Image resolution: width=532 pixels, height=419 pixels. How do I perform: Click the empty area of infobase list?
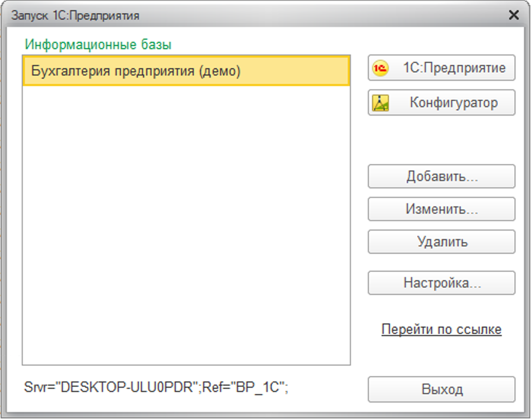(x=186, y=224)
